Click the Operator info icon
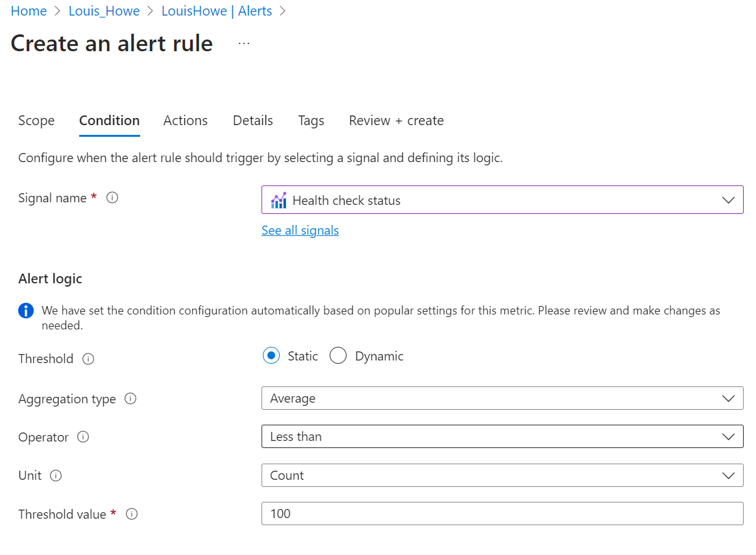This screenshot has width=756, height=555. [x=84, y=437]
